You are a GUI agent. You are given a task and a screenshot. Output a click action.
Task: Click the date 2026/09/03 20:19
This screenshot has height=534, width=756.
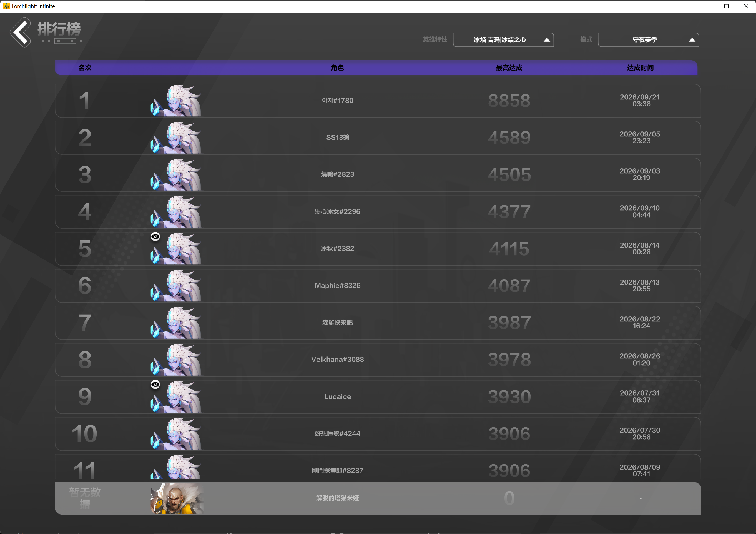[x=640, y=174]
